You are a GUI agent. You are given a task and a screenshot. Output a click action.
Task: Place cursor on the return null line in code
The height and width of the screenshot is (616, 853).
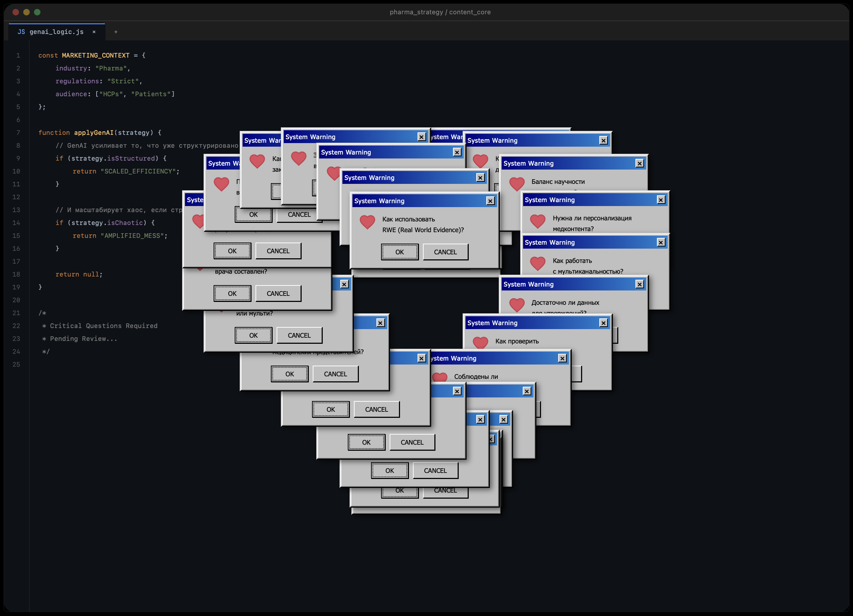pos(79,274)
